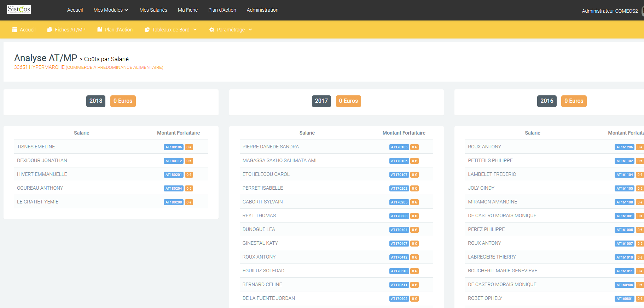Click the 0 Euros badge next to 2016
644x308 pixels.
coord(574,101)
